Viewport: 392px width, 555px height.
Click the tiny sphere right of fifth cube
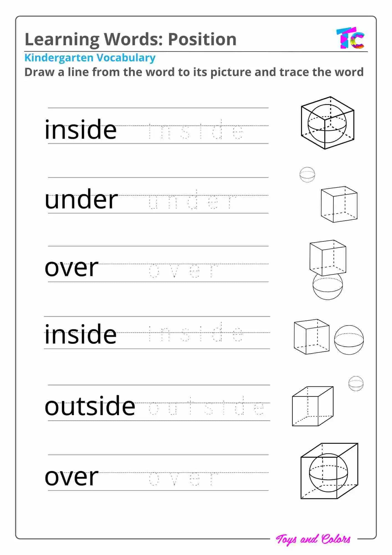356,384
